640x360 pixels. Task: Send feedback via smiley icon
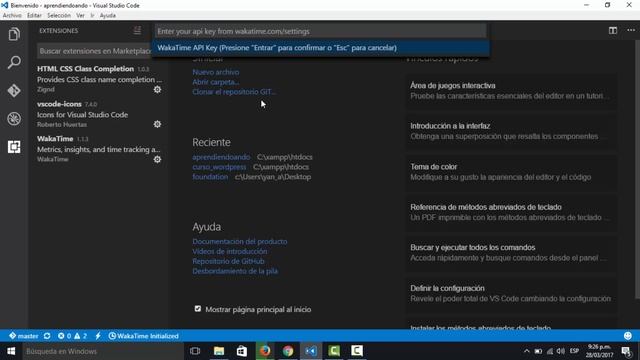[x=628, y=336]
